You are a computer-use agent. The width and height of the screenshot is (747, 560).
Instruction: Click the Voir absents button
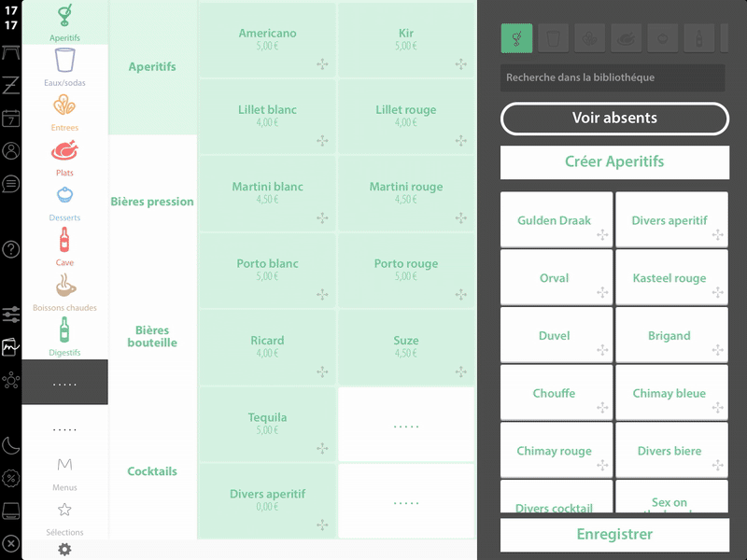point(614,119)
